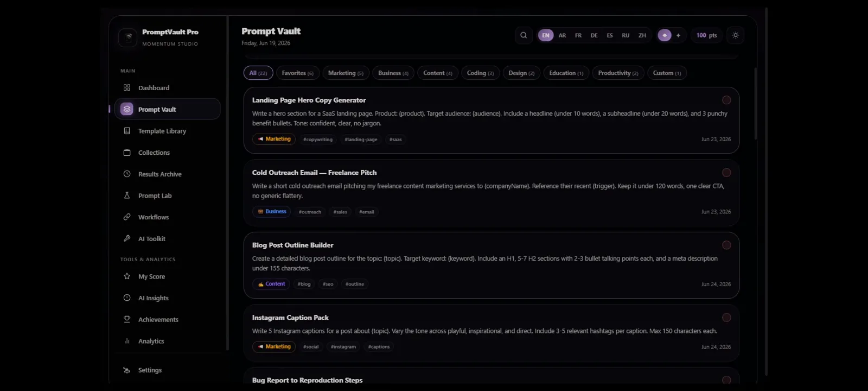Image resolution: width=868 pixels, height=391 pixels.
Task: Filter by Marketing (5) category
Action: pos(346,73)
